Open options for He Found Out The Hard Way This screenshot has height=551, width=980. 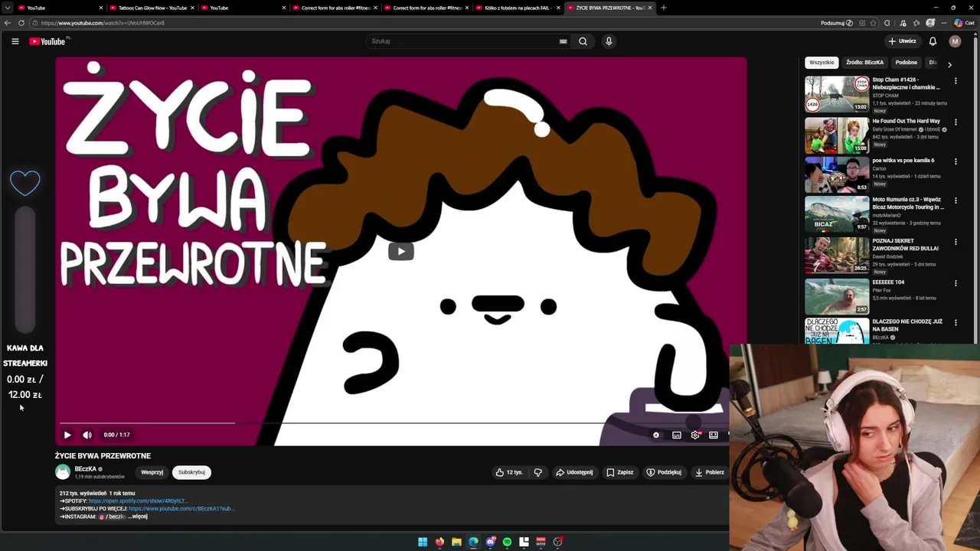click(955, 122)
